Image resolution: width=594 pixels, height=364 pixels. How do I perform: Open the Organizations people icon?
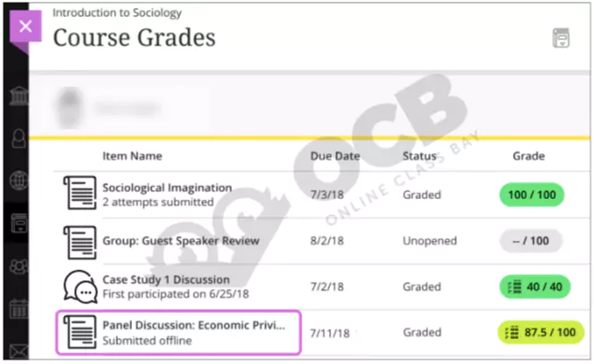click(x=16, y=265)
